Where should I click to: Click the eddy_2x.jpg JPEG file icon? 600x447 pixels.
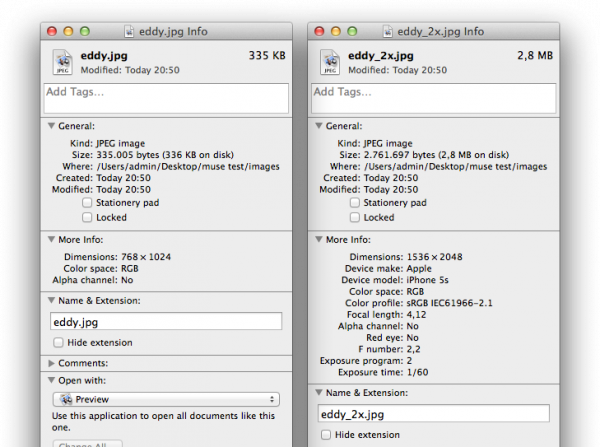[328, 62]
